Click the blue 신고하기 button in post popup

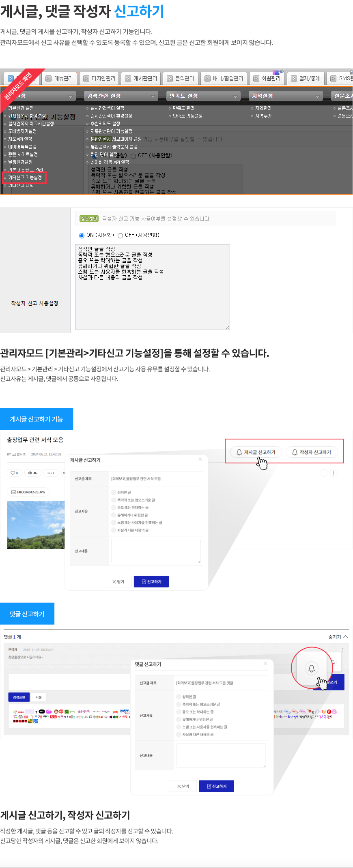tap(151, 581)
